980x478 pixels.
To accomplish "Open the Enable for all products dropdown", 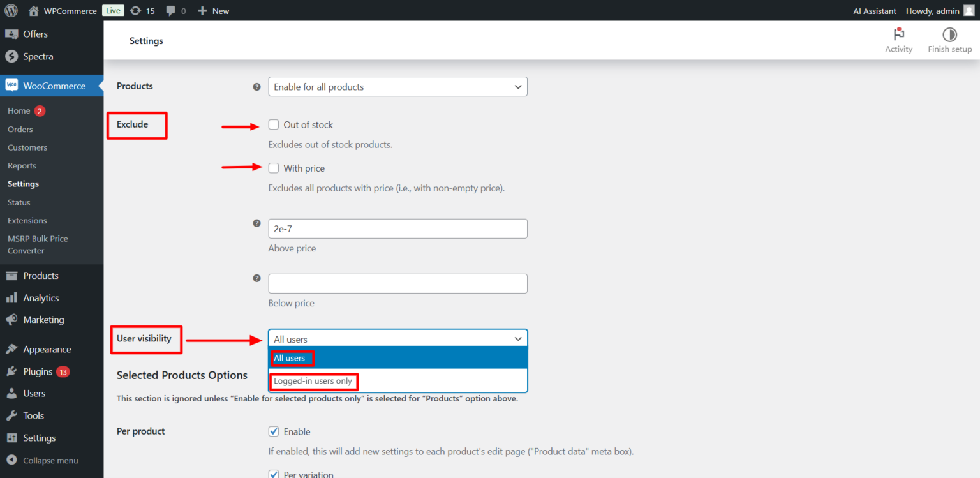I will click(397, 86).
